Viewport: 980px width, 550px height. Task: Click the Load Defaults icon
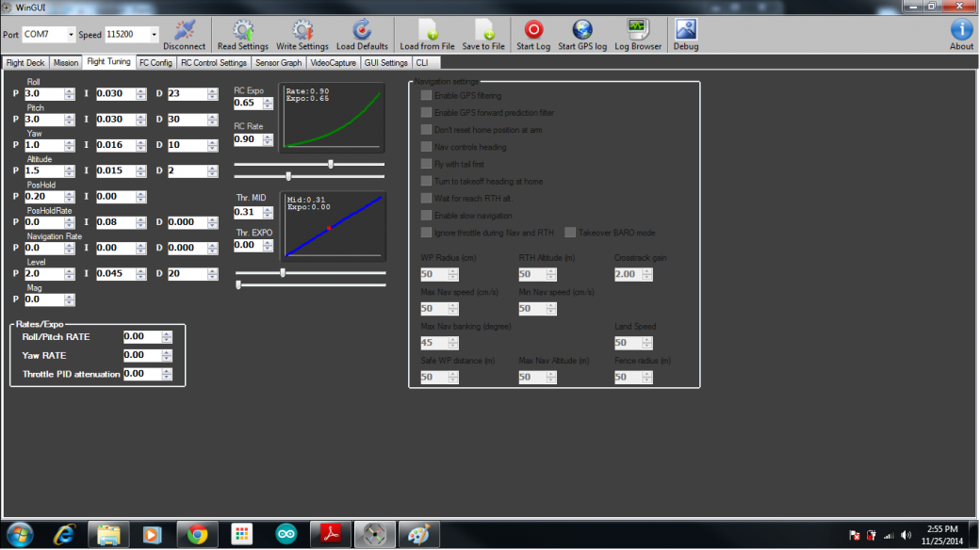pos(362,29)
